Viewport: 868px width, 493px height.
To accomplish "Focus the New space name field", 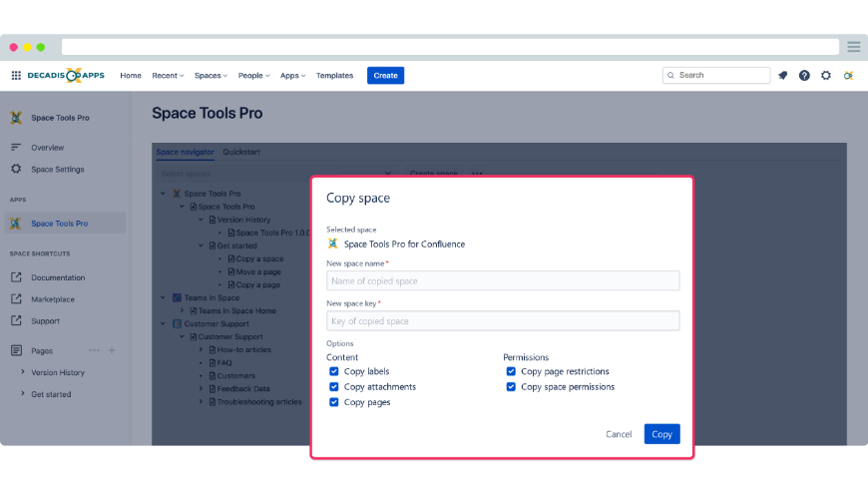I will 503,280.
